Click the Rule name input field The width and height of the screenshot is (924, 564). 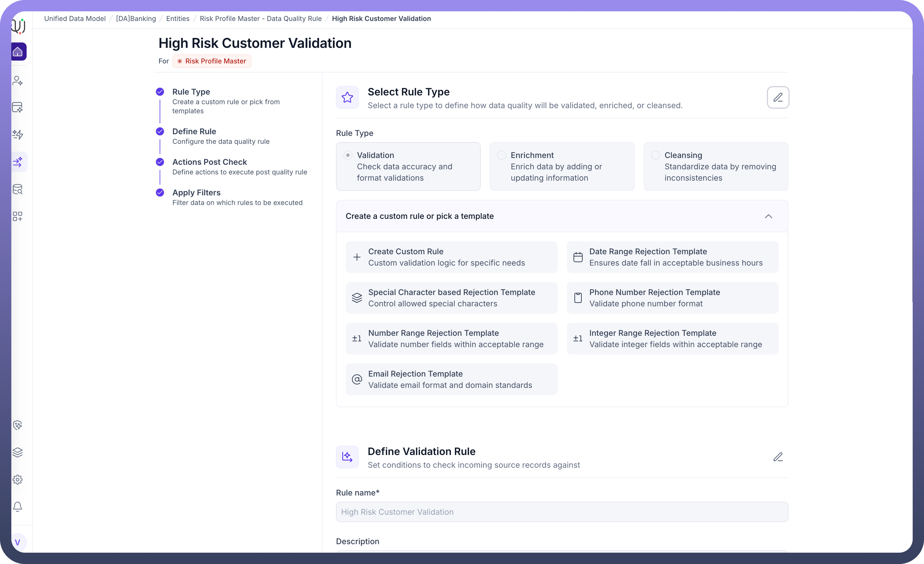click(x=562, y=512)
